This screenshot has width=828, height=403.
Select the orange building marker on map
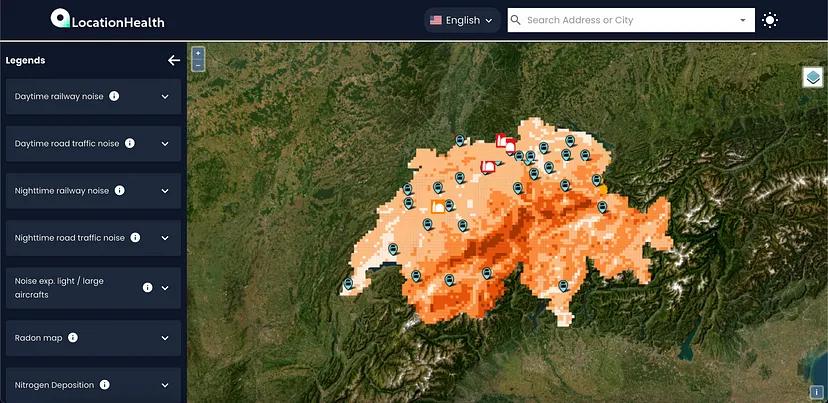tap(437, 207)
